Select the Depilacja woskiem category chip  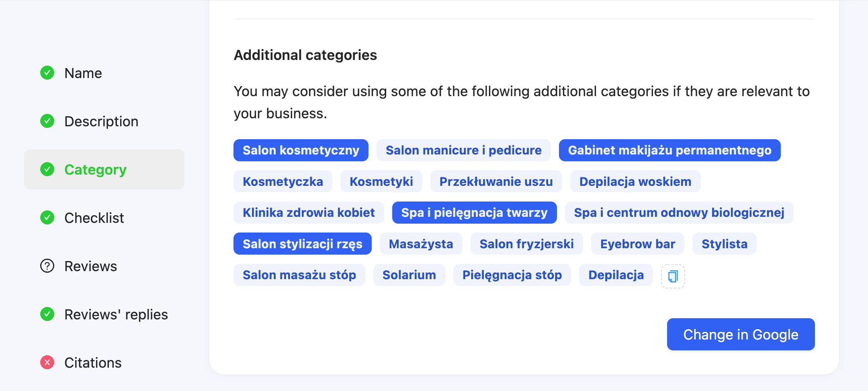pyautogui.click(x=635, y=181)
